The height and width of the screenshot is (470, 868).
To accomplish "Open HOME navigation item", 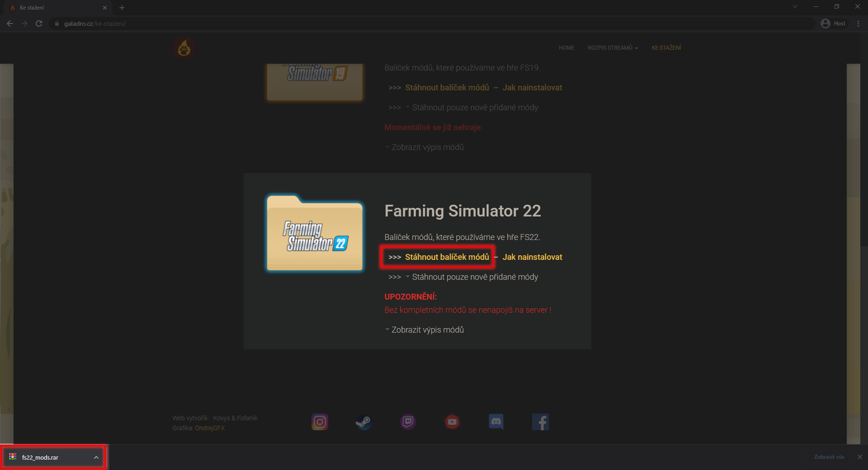I will 566,48.
